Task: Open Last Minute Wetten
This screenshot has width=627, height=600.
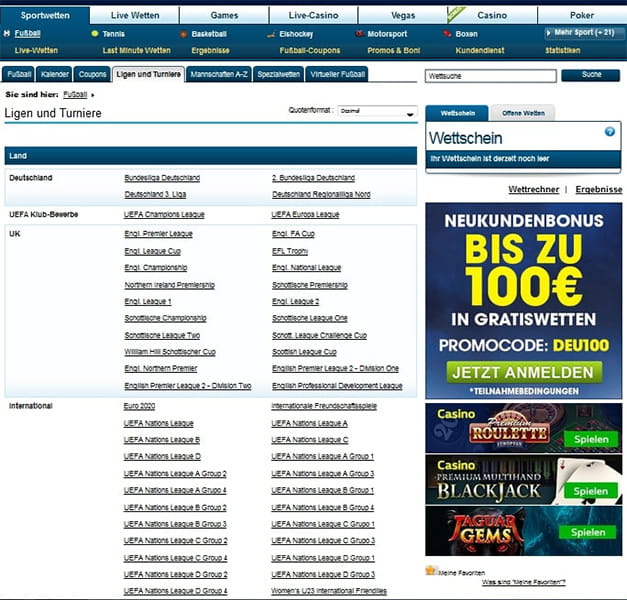Action: 136,50
